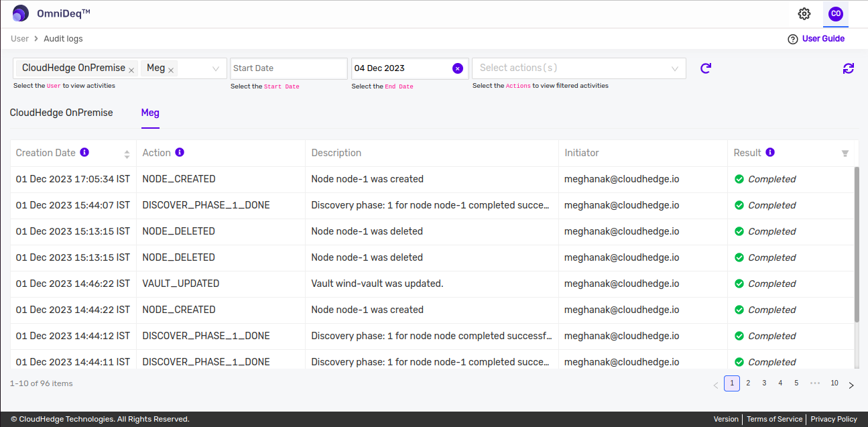Click the Audit logs breadcrumb
Screen dimensions: 868x427
tap(64, 39)
